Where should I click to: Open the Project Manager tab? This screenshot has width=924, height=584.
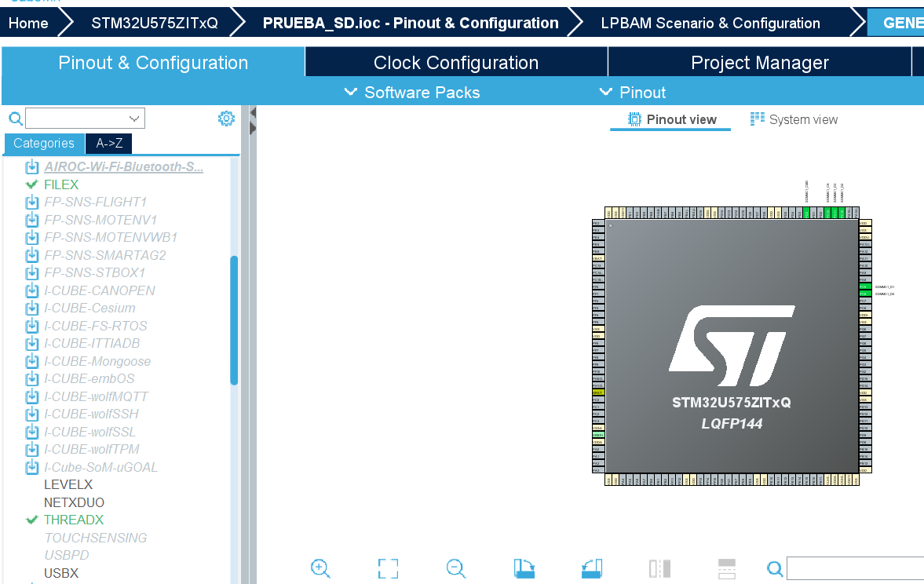(x=758, y=62)
